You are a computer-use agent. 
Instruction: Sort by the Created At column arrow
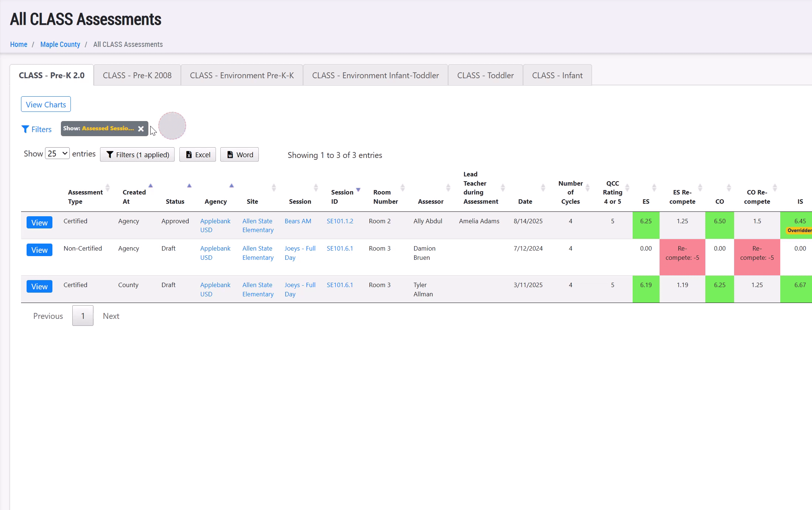click(150, 186)
